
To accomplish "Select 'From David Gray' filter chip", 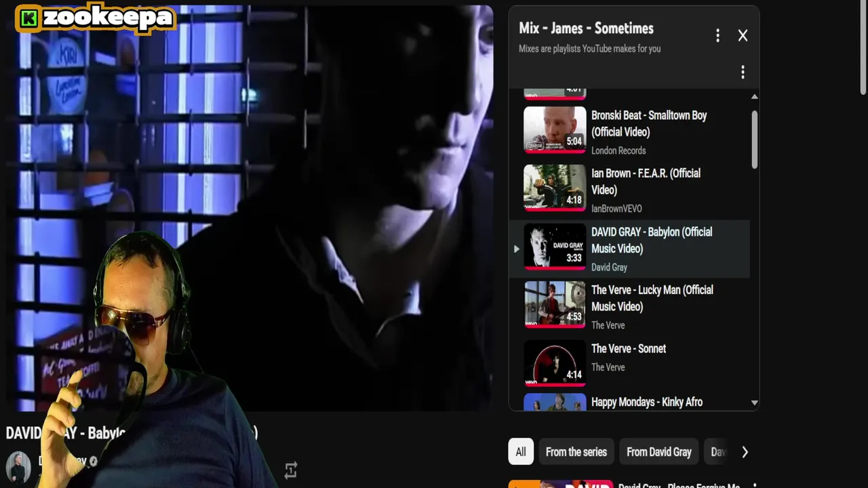I will click(x=659, y=452).
